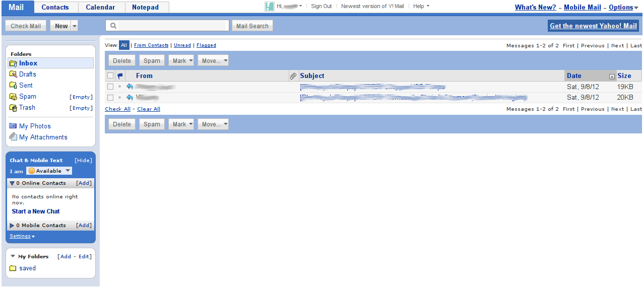Screen dimensions: 644x289
Task: Click the Drafts folder icon
Action: [14, 75]
